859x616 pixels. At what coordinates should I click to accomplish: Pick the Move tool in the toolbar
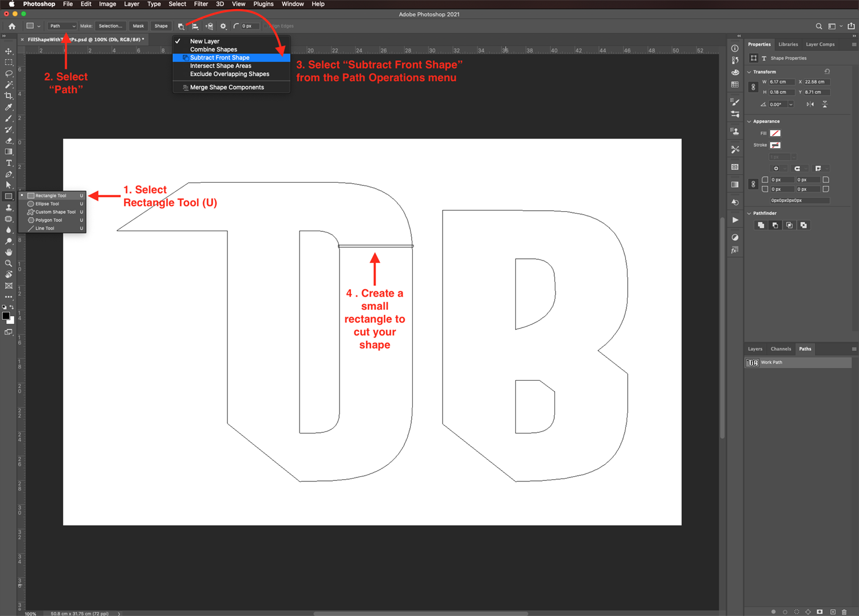(x=9, y=50)
